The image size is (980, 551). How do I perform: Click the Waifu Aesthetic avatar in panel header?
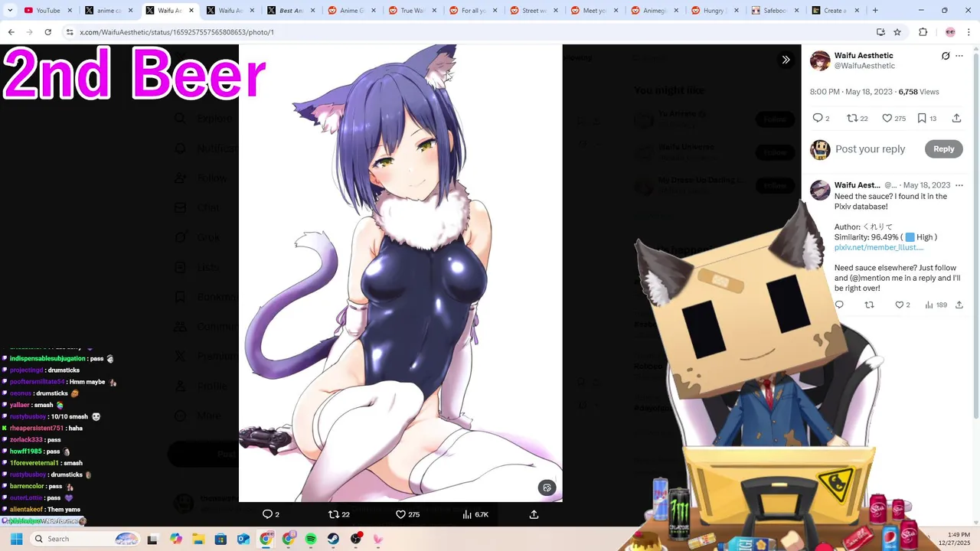click(x=820, y=61)
